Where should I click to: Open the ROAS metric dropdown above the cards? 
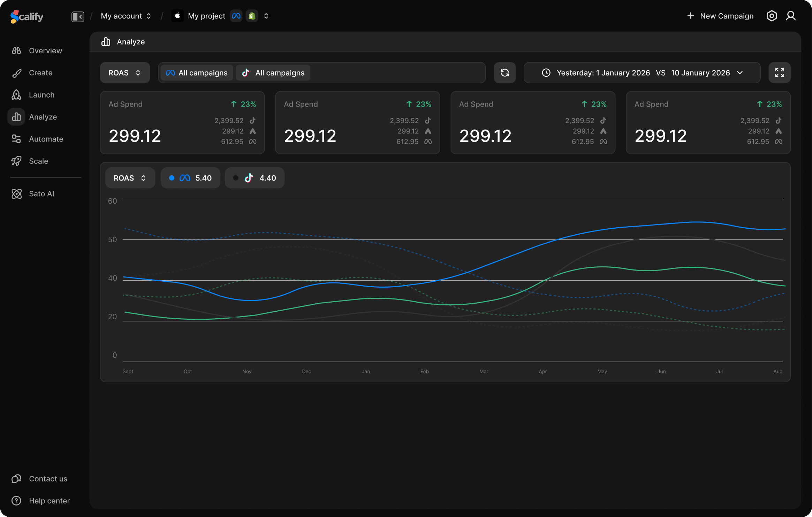coord(124,73)
